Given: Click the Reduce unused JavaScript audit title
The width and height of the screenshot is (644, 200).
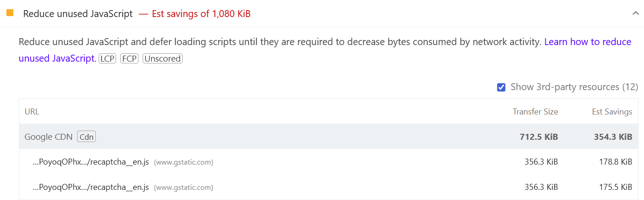Looking at the screenshot, I should pyautogui.click(x=78, y=14).
